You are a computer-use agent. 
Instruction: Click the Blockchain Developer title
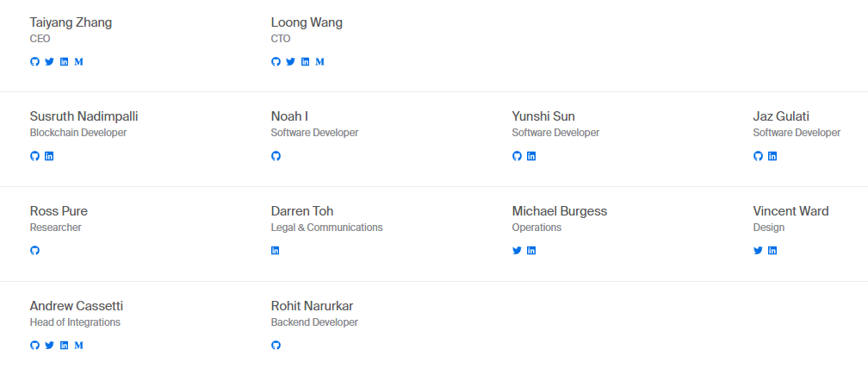[x=78, y=133]
